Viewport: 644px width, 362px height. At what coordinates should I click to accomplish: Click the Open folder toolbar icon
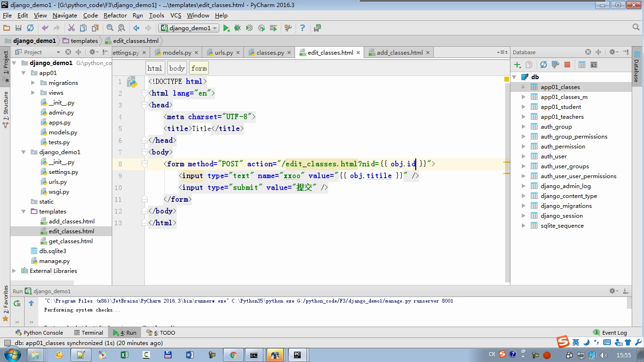7,28
